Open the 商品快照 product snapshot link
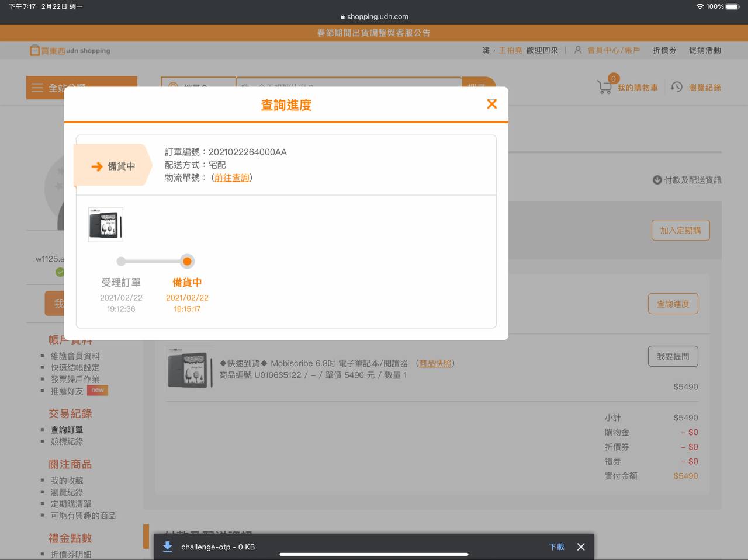 click(x=435, y=363)
